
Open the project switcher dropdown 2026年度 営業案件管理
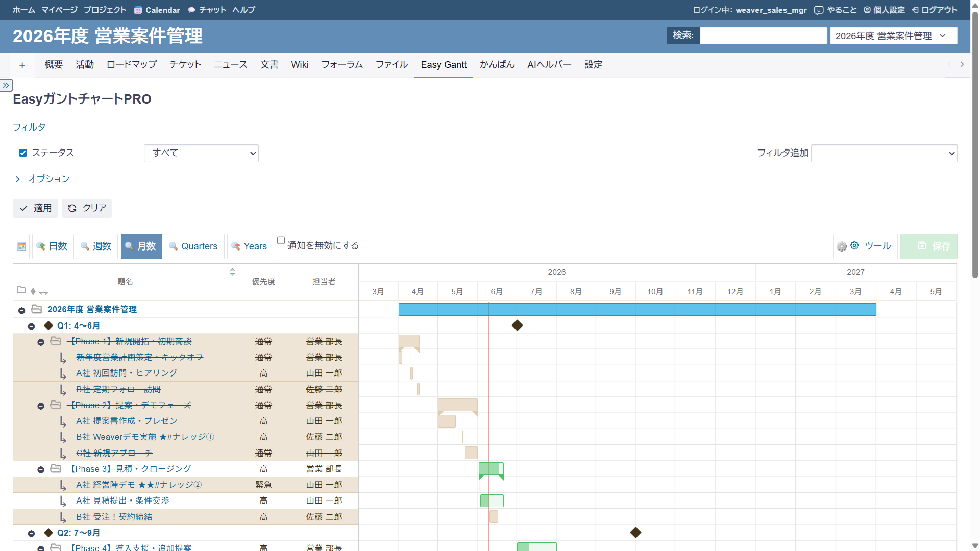click(893, 36)
